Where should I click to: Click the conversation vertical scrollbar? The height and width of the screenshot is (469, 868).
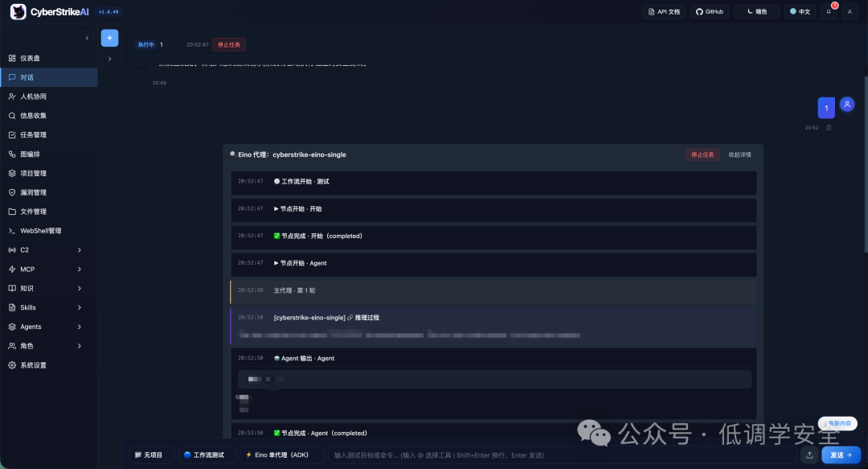coord(866,164)
